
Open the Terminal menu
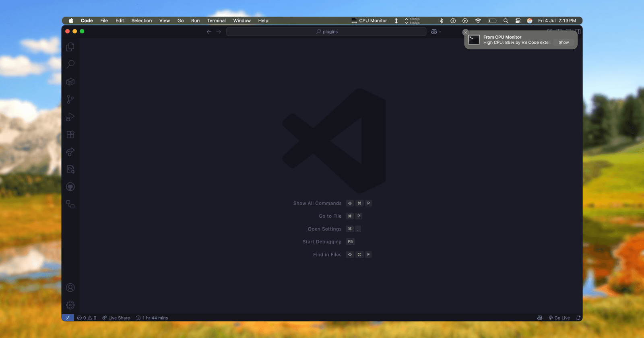(x=216, y=21)
